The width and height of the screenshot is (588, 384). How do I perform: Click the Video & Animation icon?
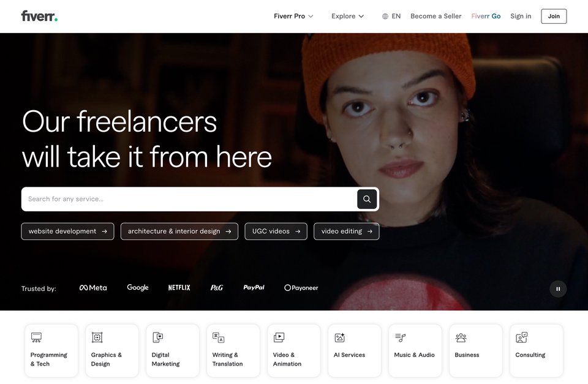pyautogui.click(x=279, y=337)
